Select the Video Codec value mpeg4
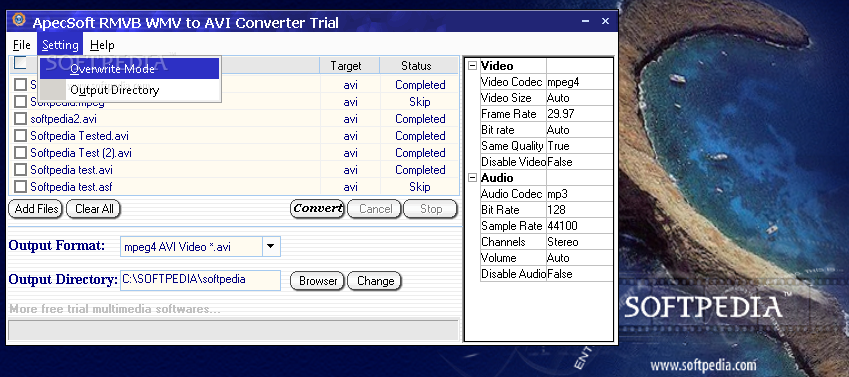The width and height of the screenshot is (849, 377). (x=579, y=82)
